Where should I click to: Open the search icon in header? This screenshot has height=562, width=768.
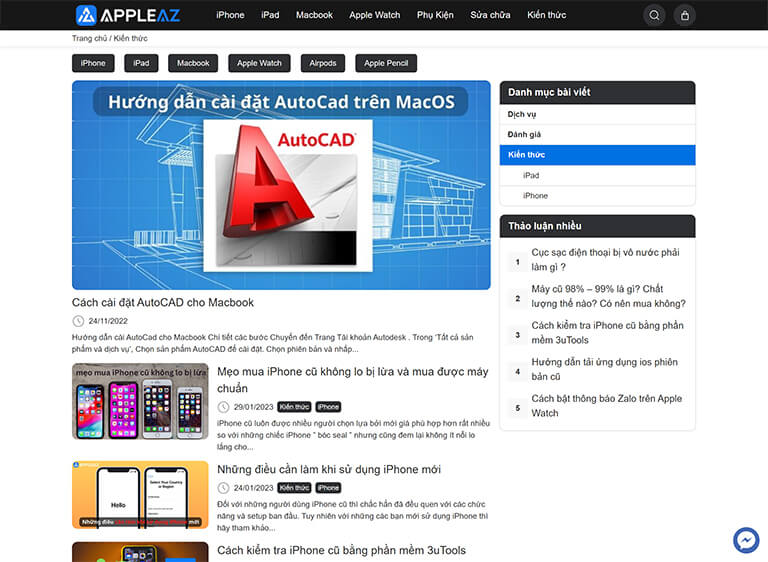654,15
